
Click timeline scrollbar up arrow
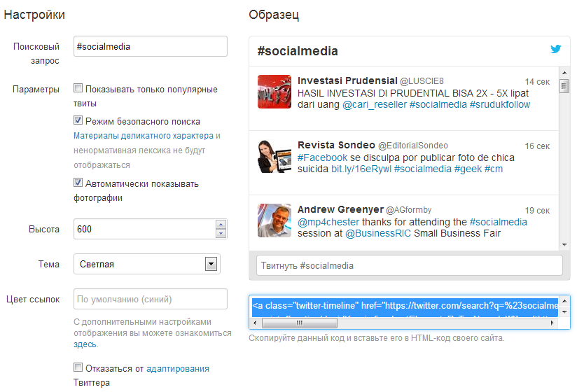564,73
